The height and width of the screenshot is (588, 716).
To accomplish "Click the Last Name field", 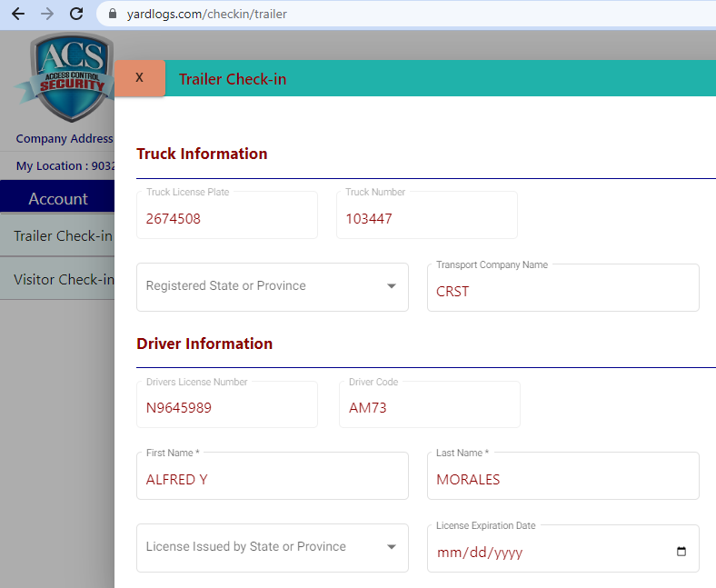I will 563,475.
